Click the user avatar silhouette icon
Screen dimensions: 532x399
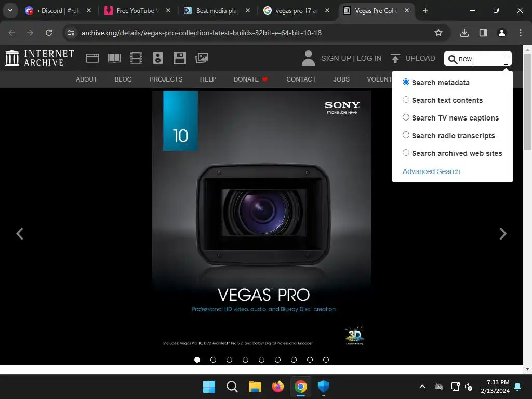point(308,58)
